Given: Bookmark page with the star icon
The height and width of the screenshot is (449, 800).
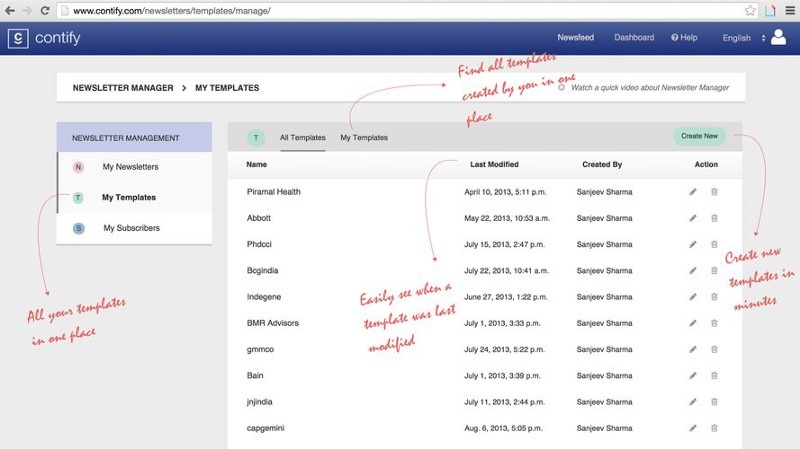Looking at the screenshot, I should coord(750,10).
